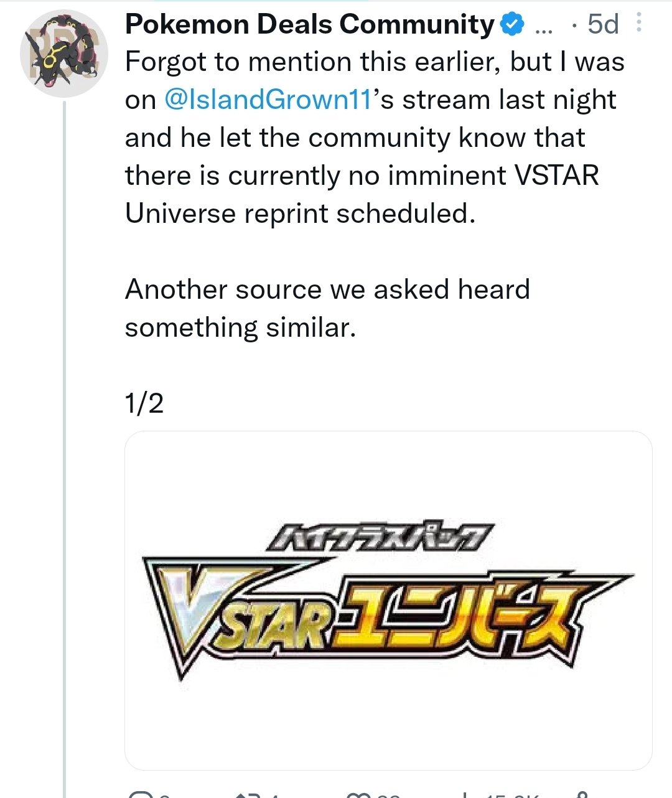Tap the 1/2 thread indicator text
Viewport: 672px width, 798px height.
[144, 403]
